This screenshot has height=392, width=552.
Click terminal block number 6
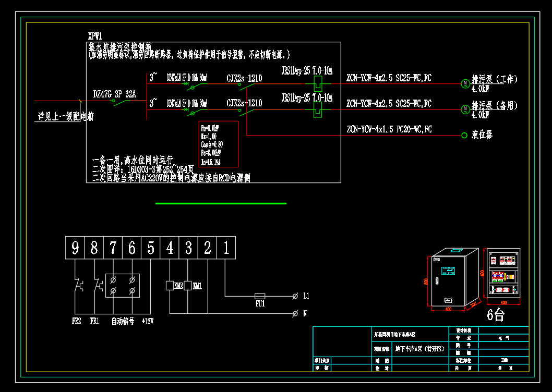[132, 248]
